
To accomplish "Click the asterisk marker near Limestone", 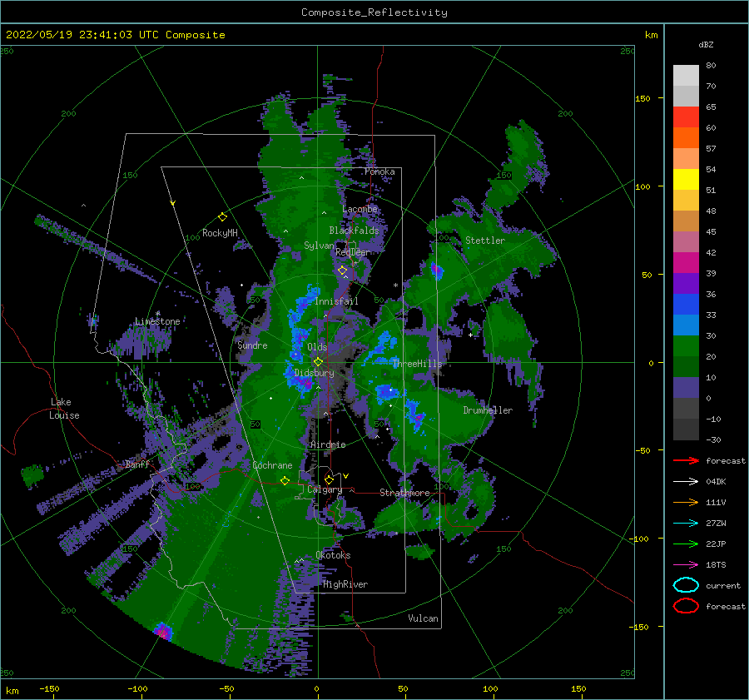I will point(158,314).
